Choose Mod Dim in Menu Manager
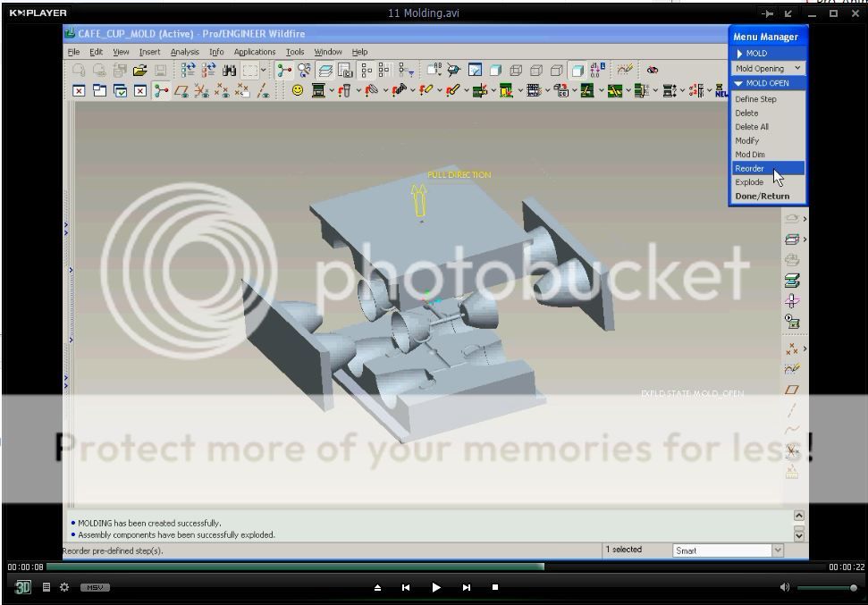868x605 pixels. (x=768, y=155)
